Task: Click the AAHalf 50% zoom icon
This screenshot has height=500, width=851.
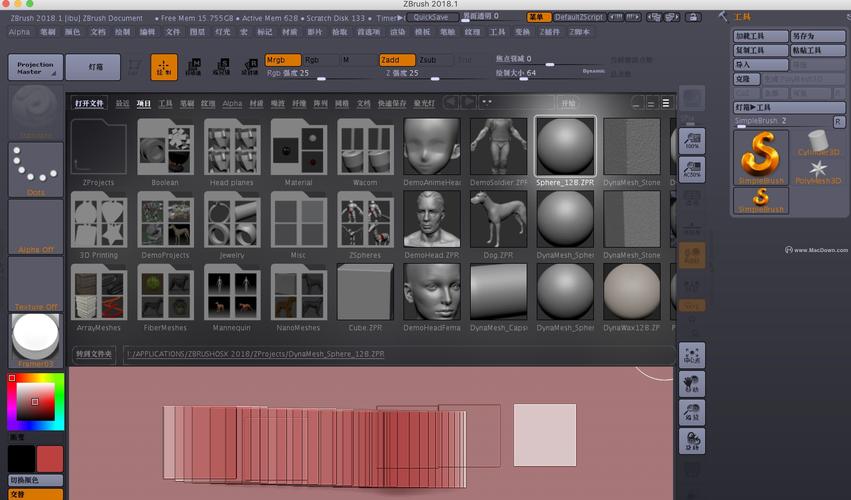Action: 692,169
